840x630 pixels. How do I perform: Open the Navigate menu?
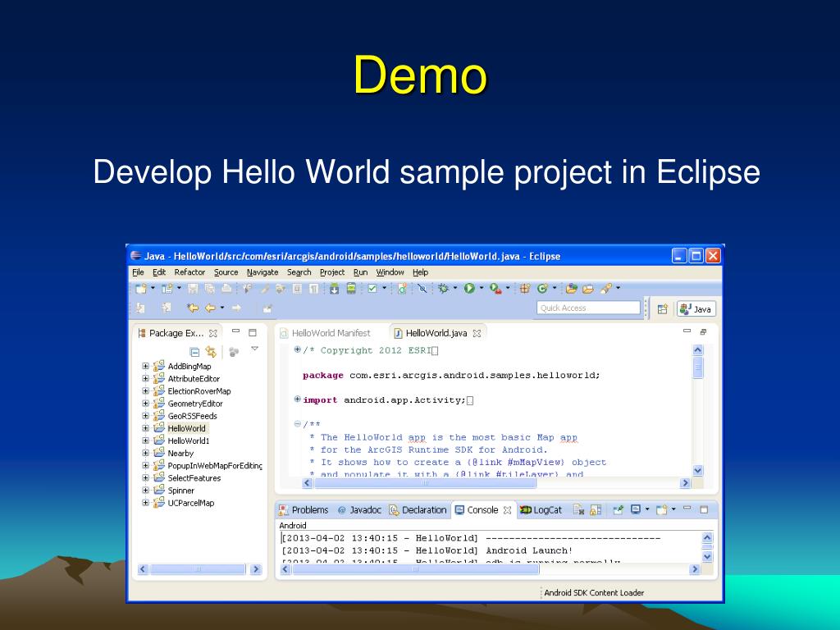tap(262, 272)
